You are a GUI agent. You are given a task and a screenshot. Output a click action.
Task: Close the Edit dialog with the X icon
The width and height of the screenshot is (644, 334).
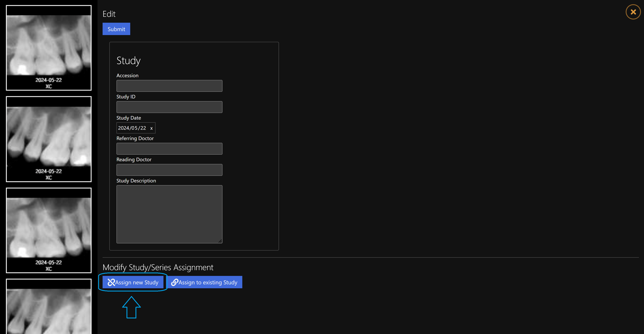[x=633, y=12]
